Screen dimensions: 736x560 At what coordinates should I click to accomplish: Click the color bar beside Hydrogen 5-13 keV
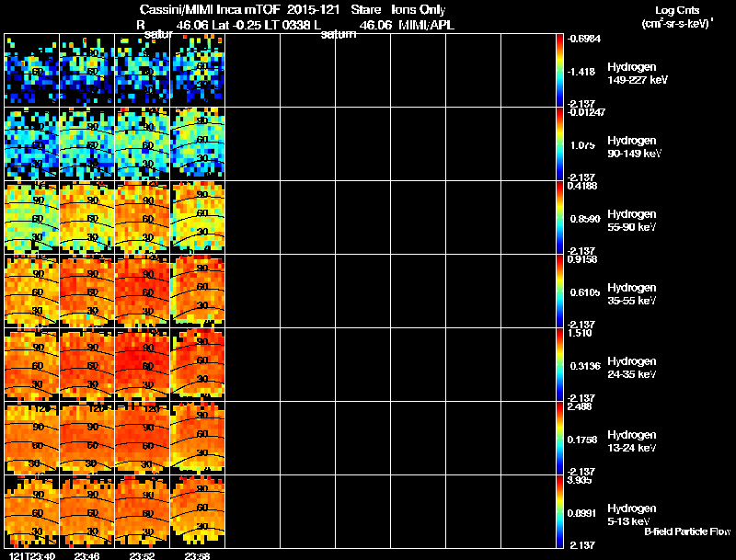559,511
